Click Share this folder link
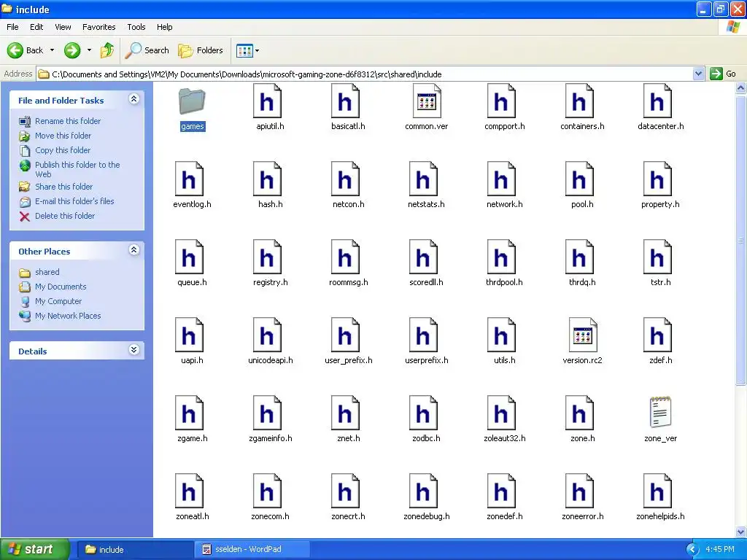747x560 pixels. (x=64, y=187)
